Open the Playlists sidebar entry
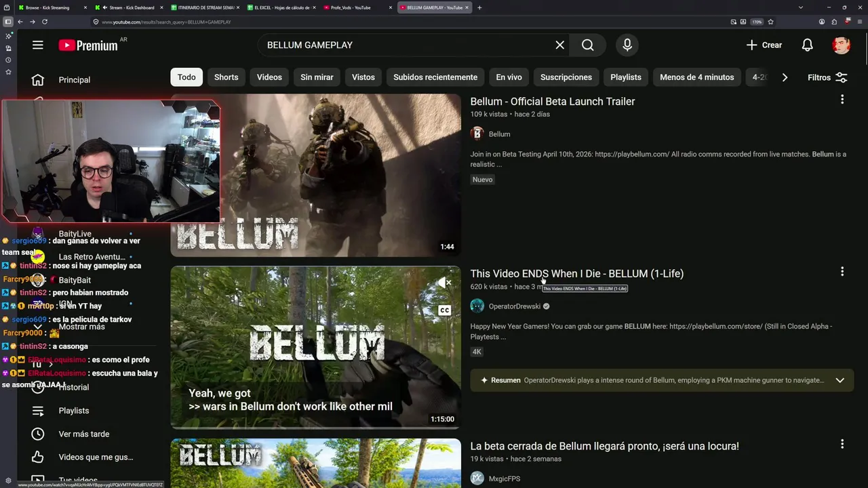868x488 pixels. click(x=74, y=411)
